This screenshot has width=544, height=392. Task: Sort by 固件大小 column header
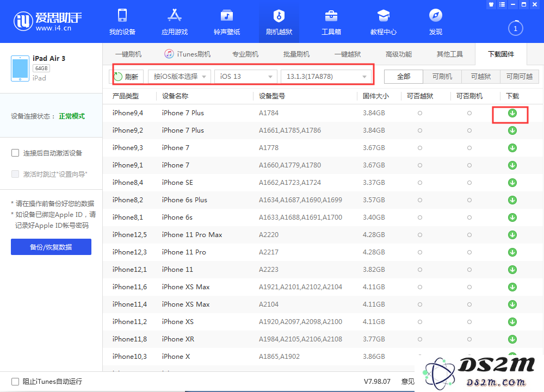coord(376,96)
